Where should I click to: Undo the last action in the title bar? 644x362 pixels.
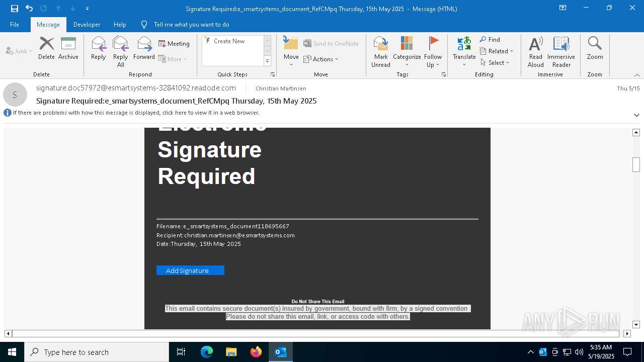click(x=29, y=9)
